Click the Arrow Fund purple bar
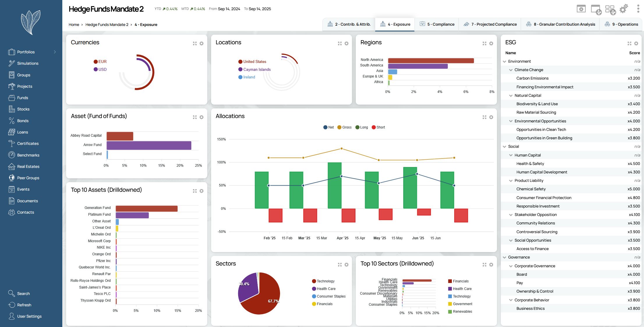Viewport: 644px width, 327px height. point(148,145)
